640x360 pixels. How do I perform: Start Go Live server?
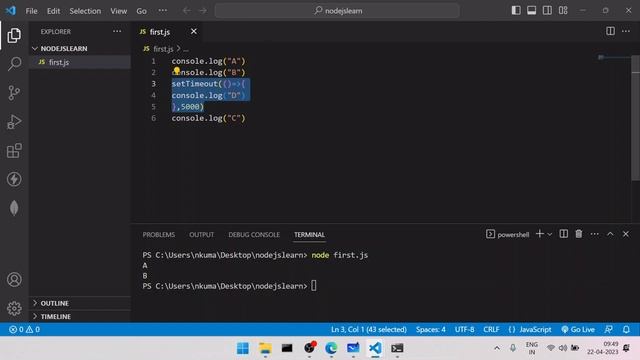(x=578, y=329)
